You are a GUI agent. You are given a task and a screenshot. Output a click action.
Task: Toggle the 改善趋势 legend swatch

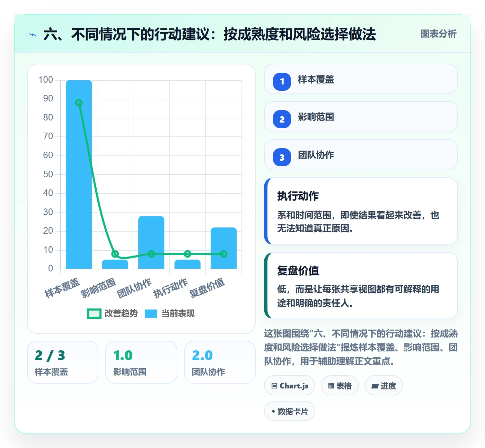[94, 314]
